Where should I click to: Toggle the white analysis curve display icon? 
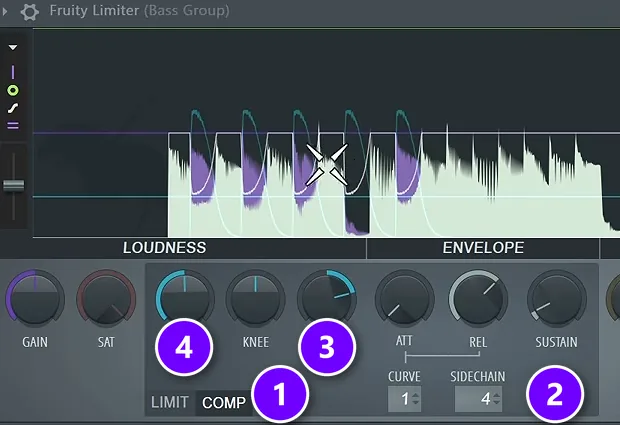pos(13,108)
